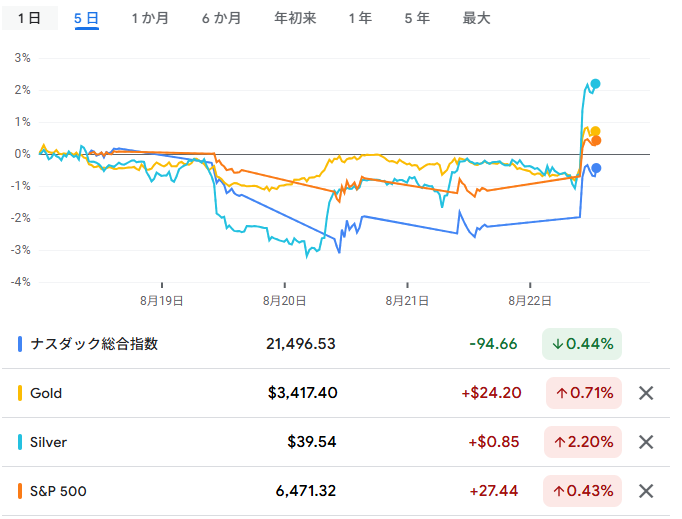Click the 8月19日 axis date label

click(x=161, y=301)
